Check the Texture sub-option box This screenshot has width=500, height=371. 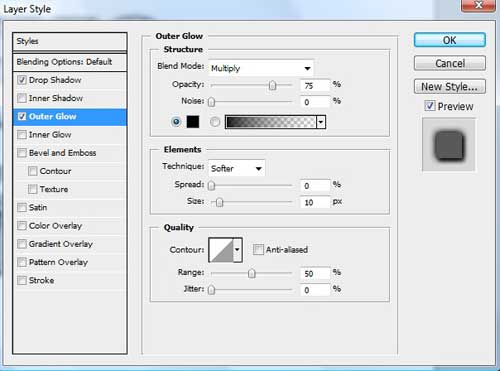[33, 189]
